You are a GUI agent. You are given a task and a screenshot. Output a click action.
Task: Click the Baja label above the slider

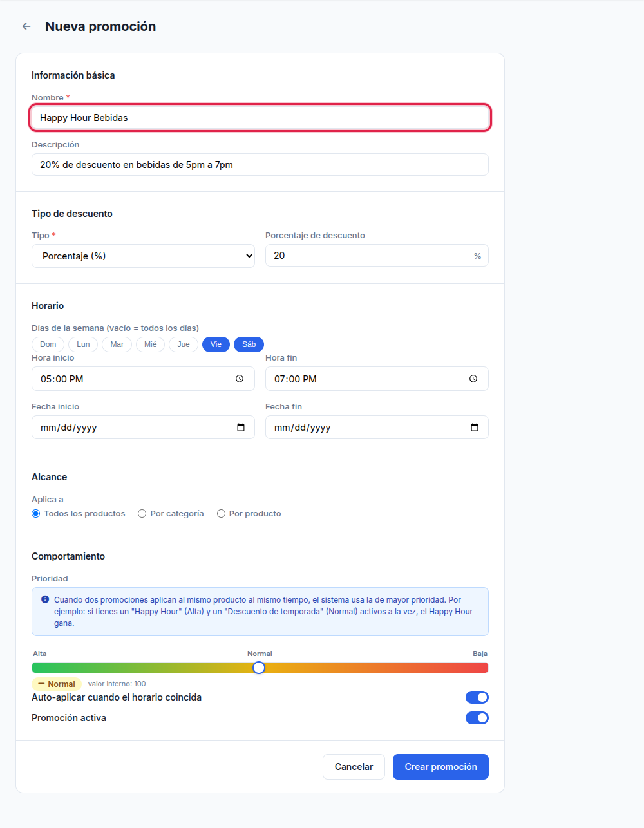click(480, 654)
